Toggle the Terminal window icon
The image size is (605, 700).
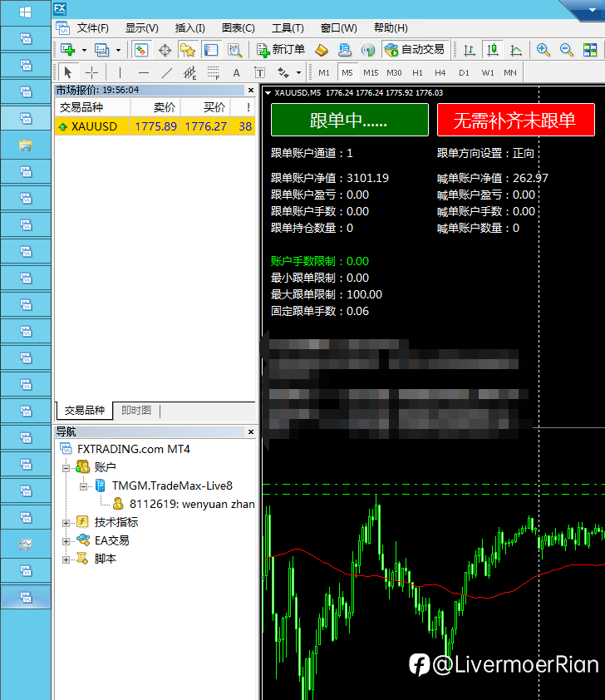[210, 50]
